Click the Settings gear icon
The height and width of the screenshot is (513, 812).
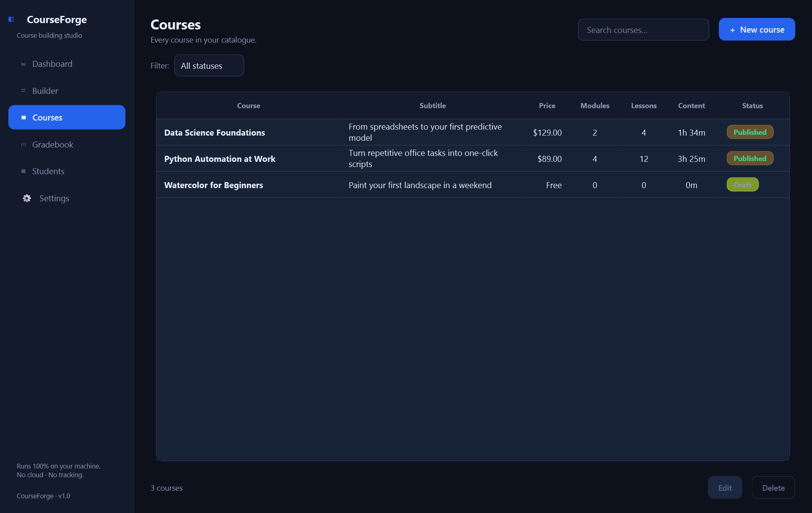(27, 198)
